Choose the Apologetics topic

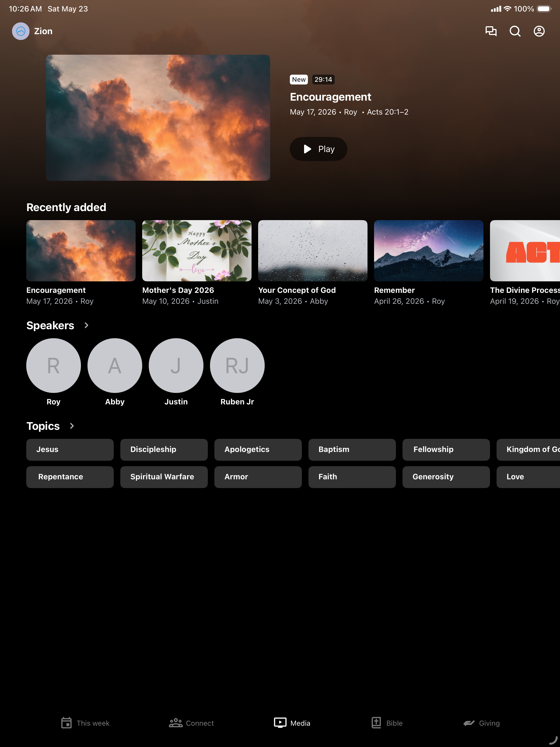click(258, 450)
